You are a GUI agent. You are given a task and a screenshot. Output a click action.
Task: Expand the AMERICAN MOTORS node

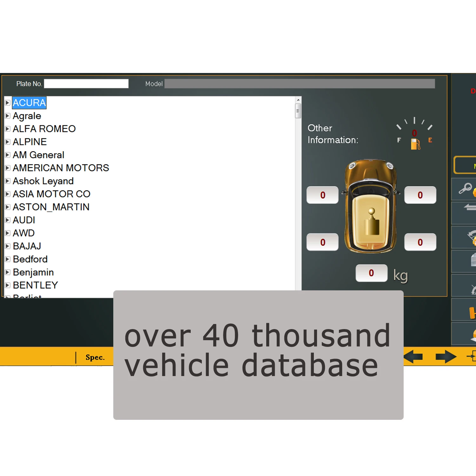8,168
